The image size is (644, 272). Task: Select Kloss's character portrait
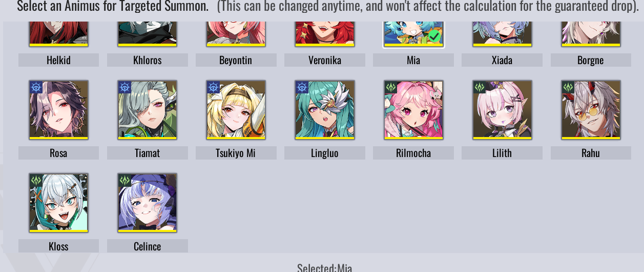click(58, 203)
